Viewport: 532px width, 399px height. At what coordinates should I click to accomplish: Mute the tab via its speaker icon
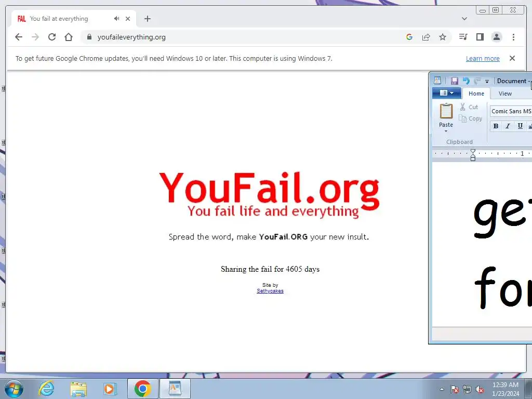[x=117, y=19]
